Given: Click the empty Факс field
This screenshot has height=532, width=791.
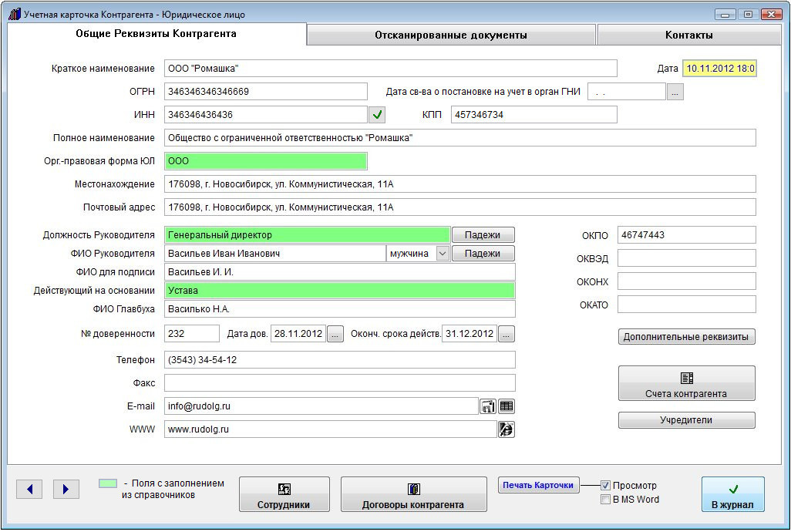Looking at the screenshot, I should tap(339, 383).
